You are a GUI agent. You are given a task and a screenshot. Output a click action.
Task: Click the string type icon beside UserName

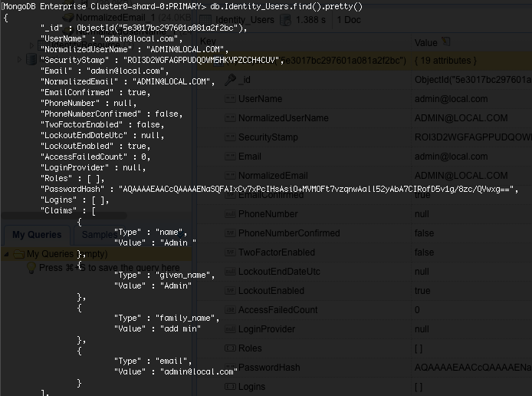(x=230, y=99)
